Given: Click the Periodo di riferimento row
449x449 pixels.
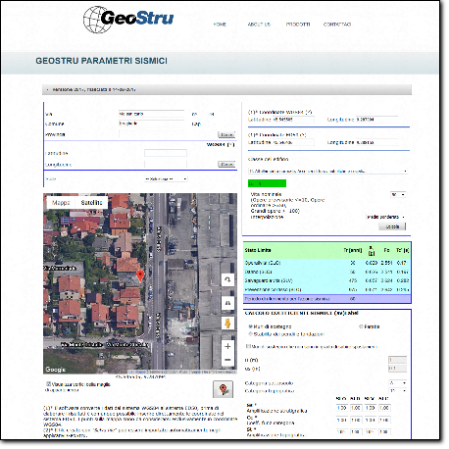Looking at the screenshot, I should tap(327, 299).
